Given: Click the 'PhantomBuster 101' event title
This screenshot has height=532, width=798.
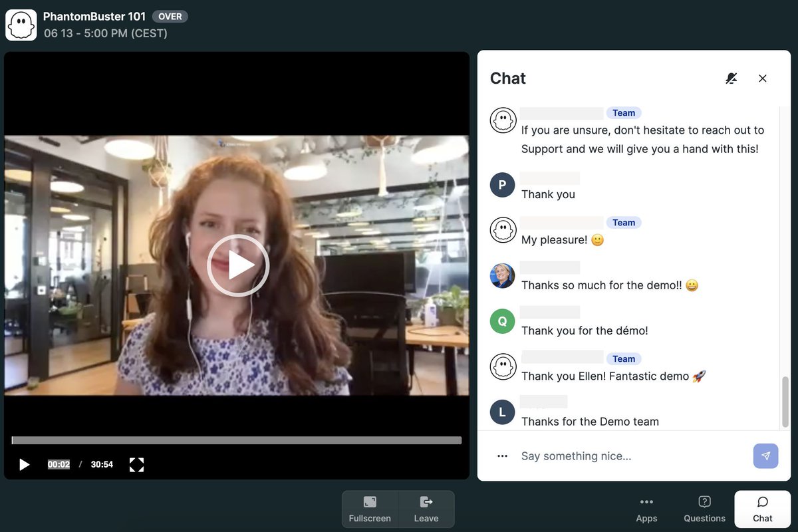Looking at the screenshot, I should (94, 17).
